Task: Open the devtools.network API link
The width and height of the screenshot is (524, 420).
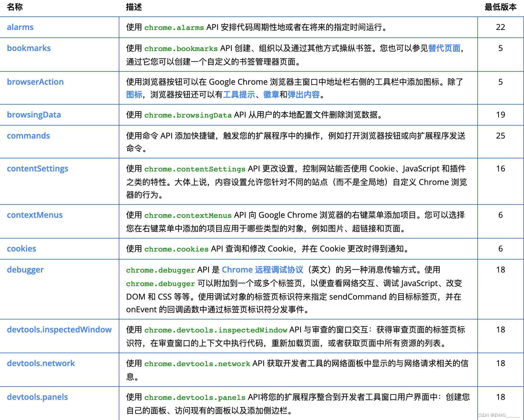Action: pyautogui.click(x=41, y=363)
